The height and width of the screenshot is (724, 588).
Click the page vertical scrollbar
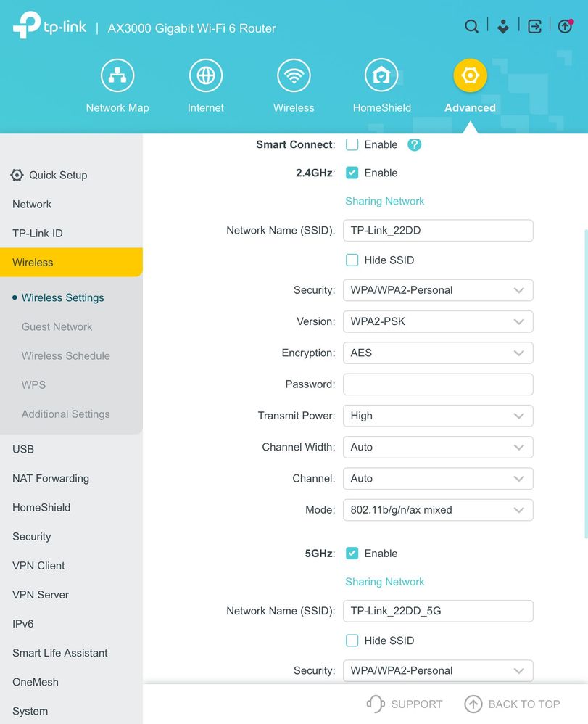click(x=586, y=383)
